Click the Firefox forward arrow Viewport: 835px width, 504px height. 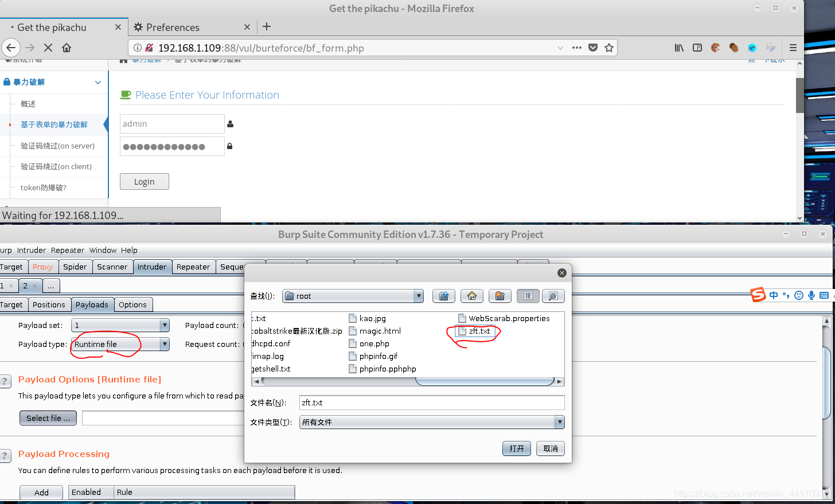[x=30, y=48]
